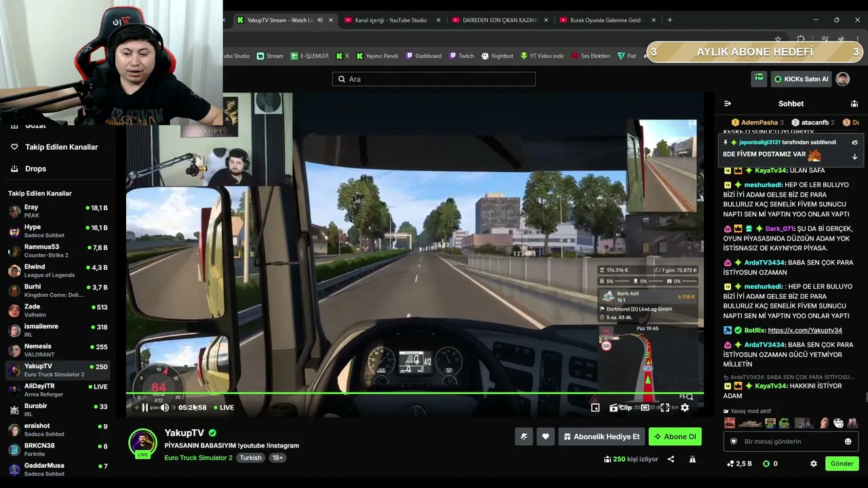
Task: Open channel points 2,5 B balance
Action: 739,464
